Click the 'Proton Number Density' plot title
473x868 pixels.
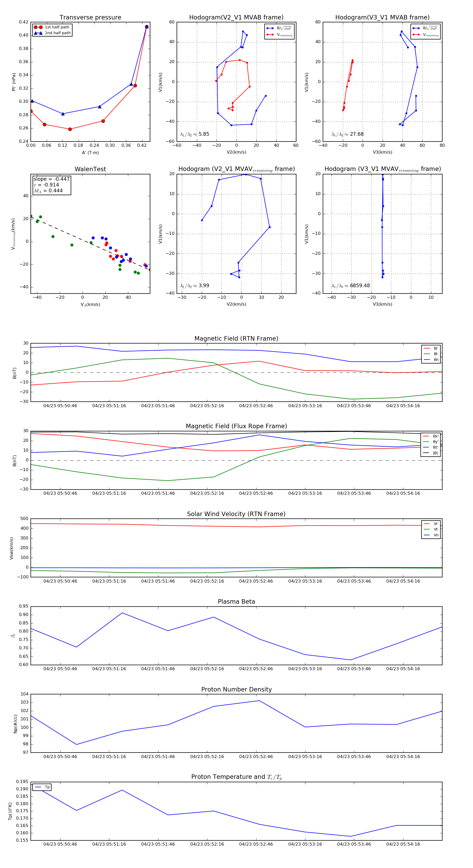click(236, 689)
